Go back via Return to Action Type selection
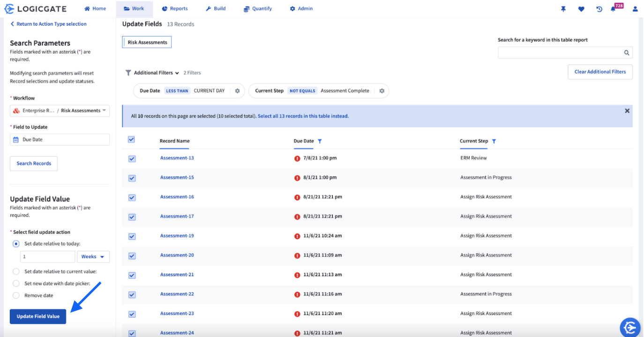 tap(48, 24)
